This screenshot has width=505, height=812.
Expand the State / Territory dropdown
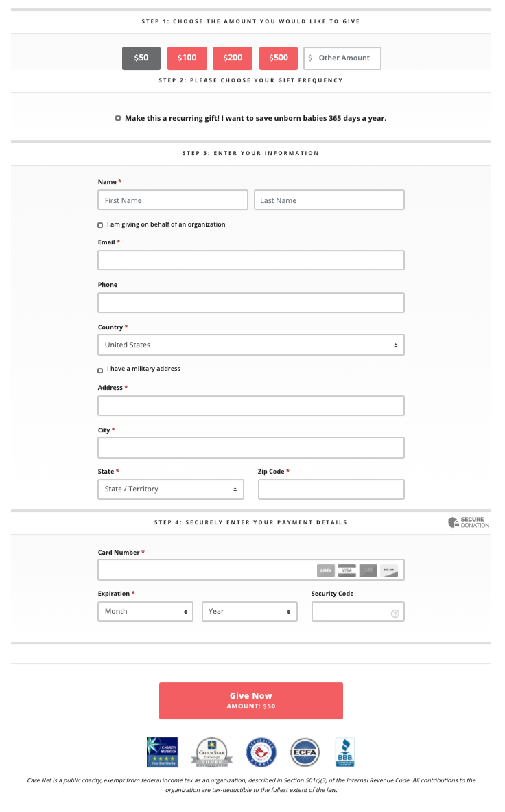click(x=171, y=489)
